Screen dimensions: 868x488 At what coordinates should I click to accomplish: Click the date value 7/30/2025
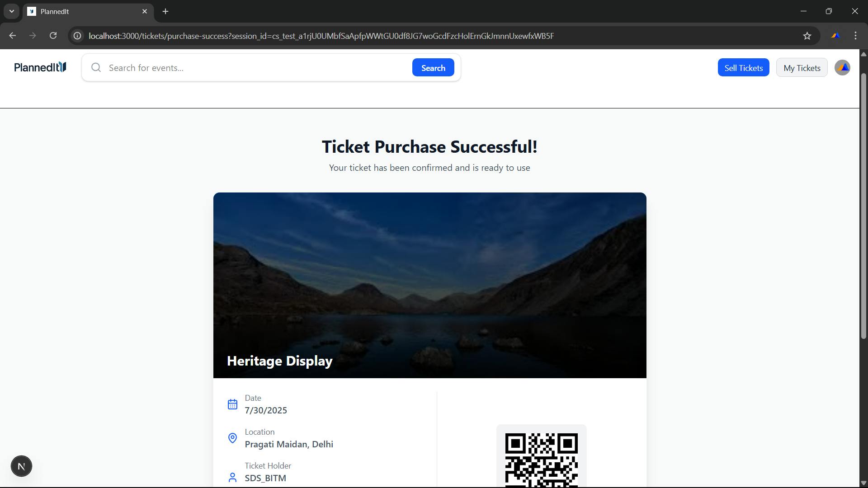click(x=266, y=410)
